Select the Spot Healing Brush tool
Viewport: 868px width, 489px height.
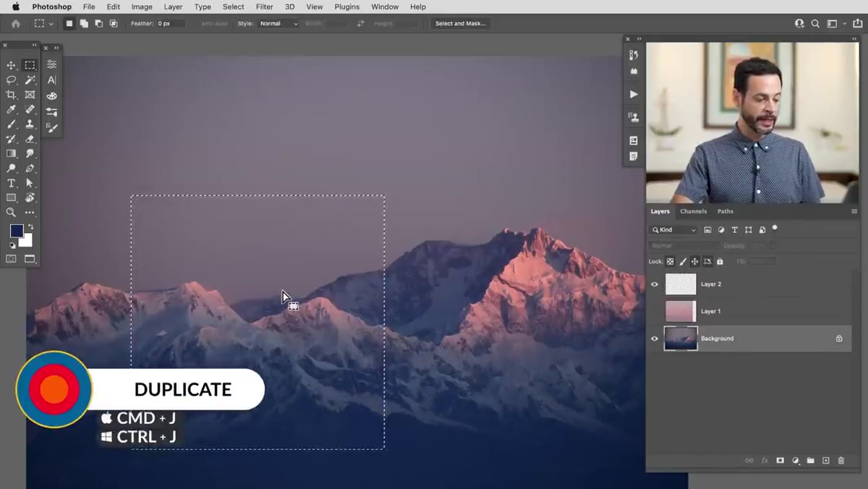point(30,109)
